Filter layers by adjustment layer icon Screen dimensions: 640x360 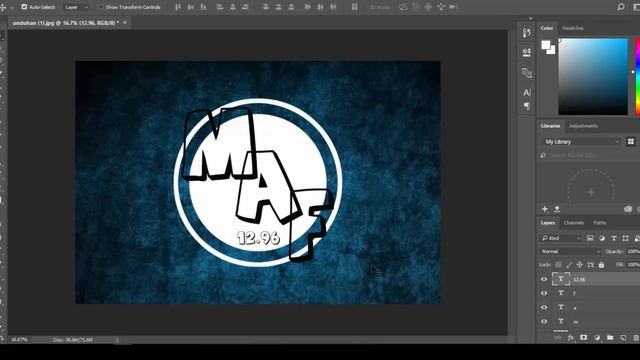click(x=602, y=238)
